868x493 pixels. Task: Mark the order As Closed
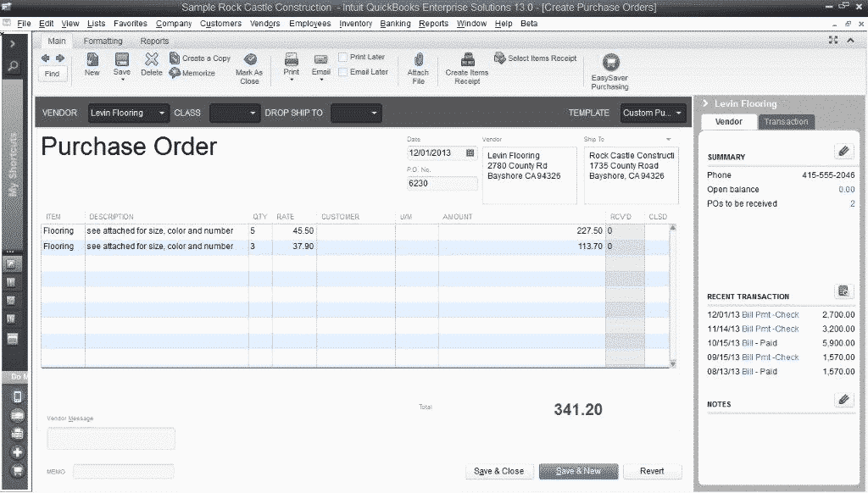tap(250, 69)
